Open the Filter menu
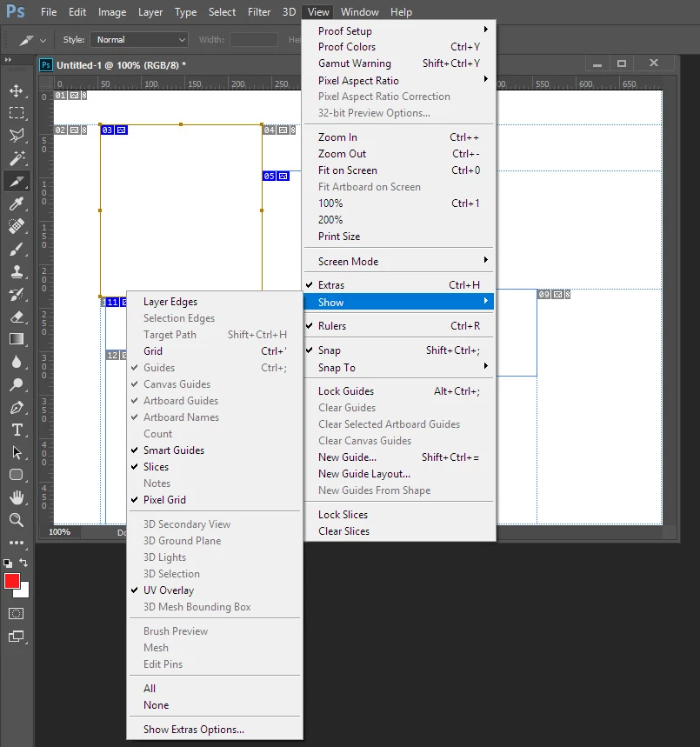The width and height of the screenshot is (700, 747). click(x=259, y=12)
